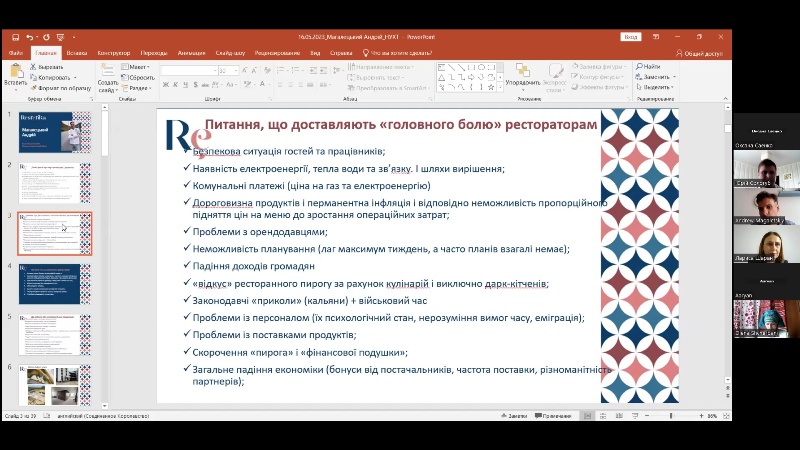
Task: Toggle underline (Ч) formatting
Action: coord(185,85)
